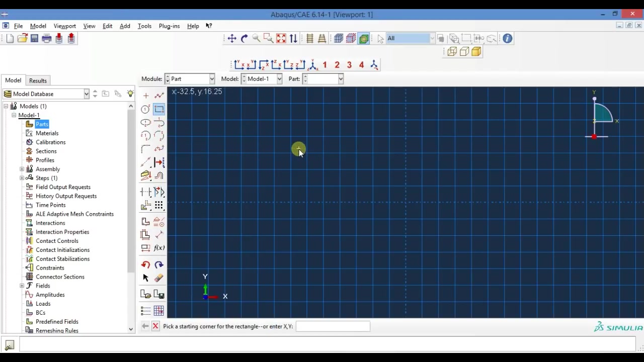The width and height of the screenshot is (644, 362).
Task: Click the red X cancel procedure button
Action: pos(155,326)
